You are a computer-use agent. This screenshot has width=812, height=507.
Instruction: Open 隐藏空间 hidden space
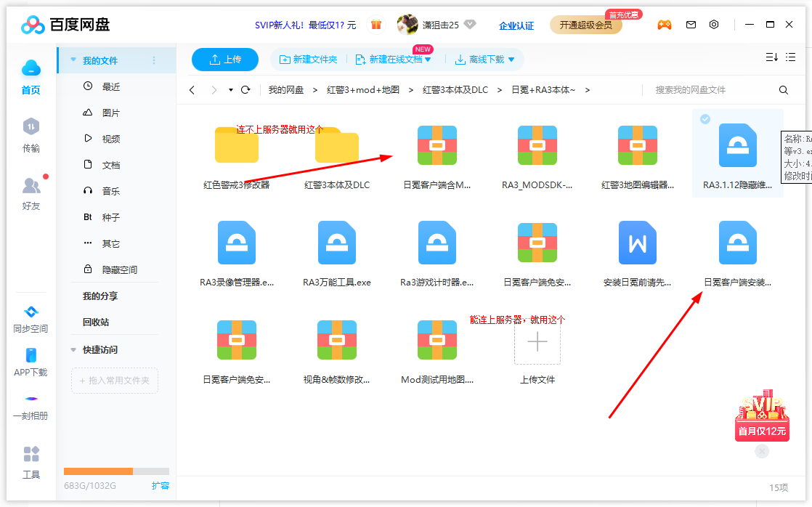(120, 269)
